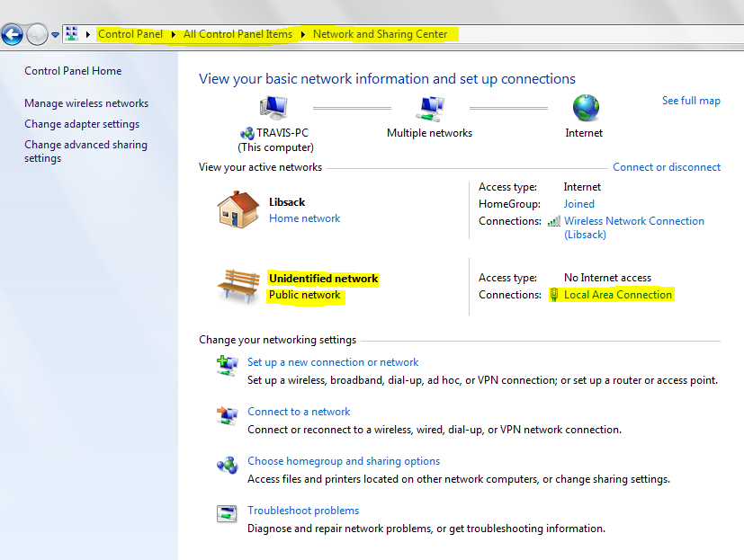Open the Local Area Connection link
Screen dimensions: 744x560
coord(618,295)
